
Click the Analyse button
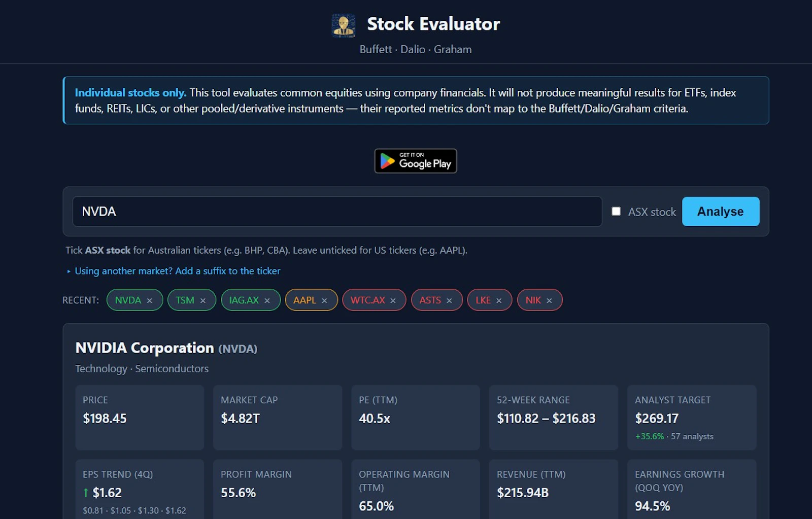(721, 212)
